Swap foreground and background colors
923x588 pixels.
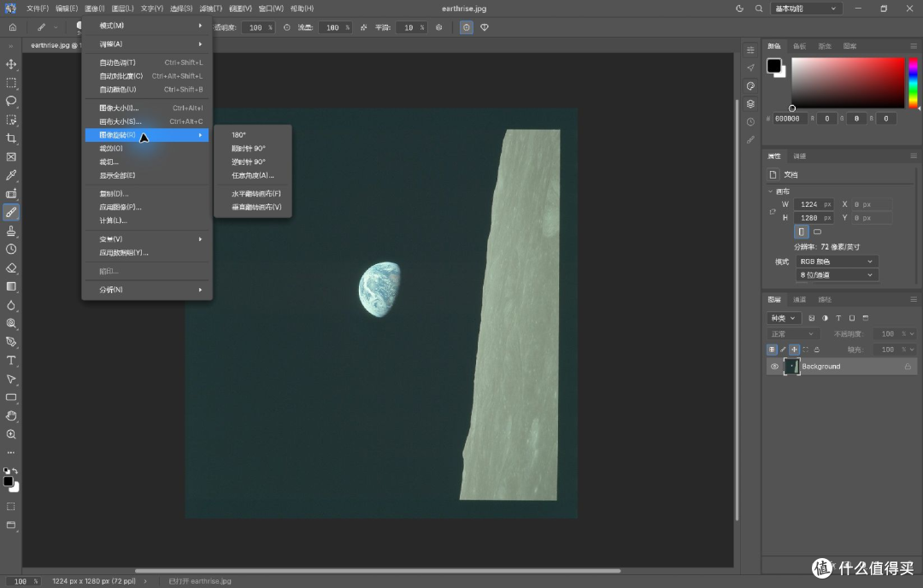pos(15,471)
